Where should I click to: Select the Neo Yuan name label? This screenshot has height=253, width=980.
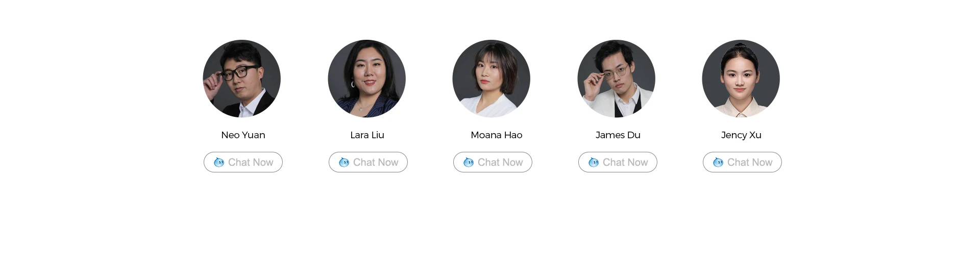coord(243,135)
